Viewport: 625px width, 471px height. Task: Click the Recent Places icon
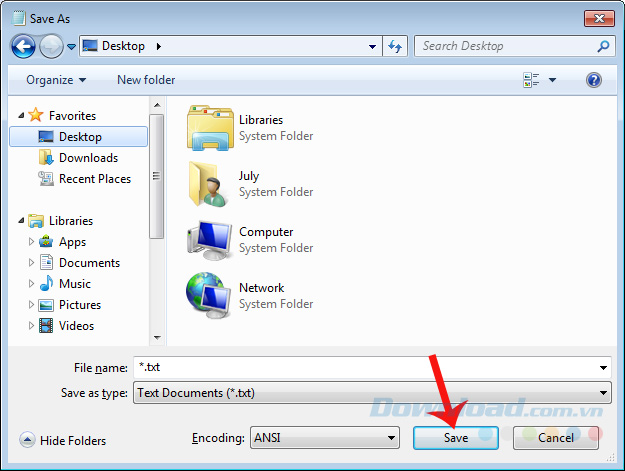(46, 179)
